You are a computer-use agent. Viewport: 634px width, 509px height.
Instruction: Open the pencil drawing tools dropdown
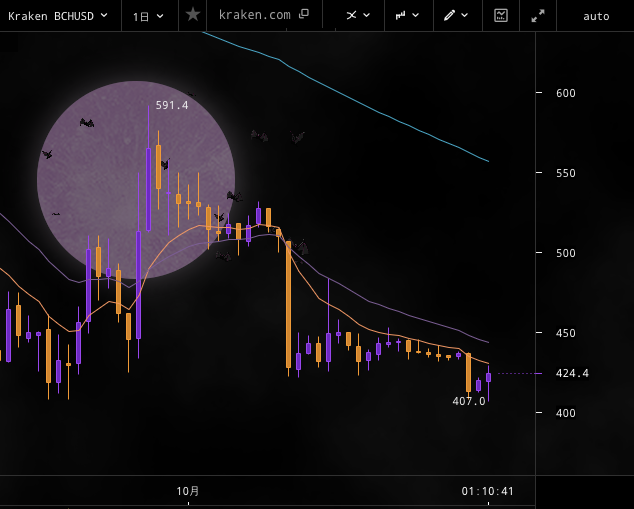(x=456, y=15)
